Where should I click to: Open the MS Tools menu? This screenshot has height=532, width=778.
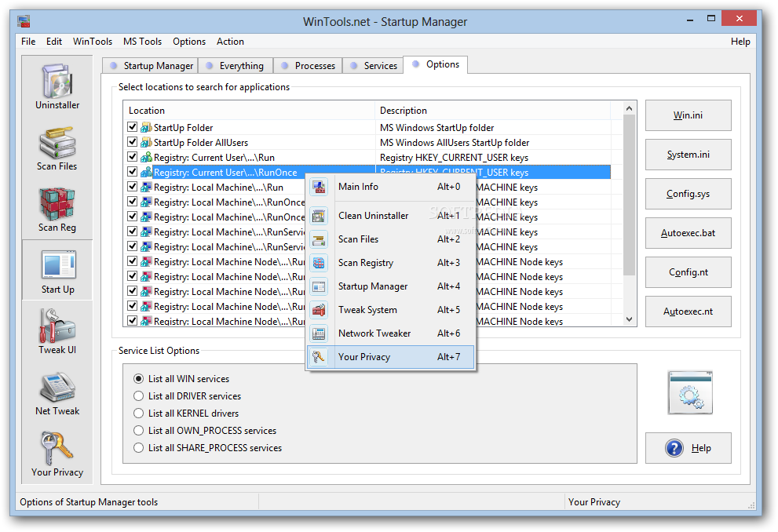(x=142, y=42)
